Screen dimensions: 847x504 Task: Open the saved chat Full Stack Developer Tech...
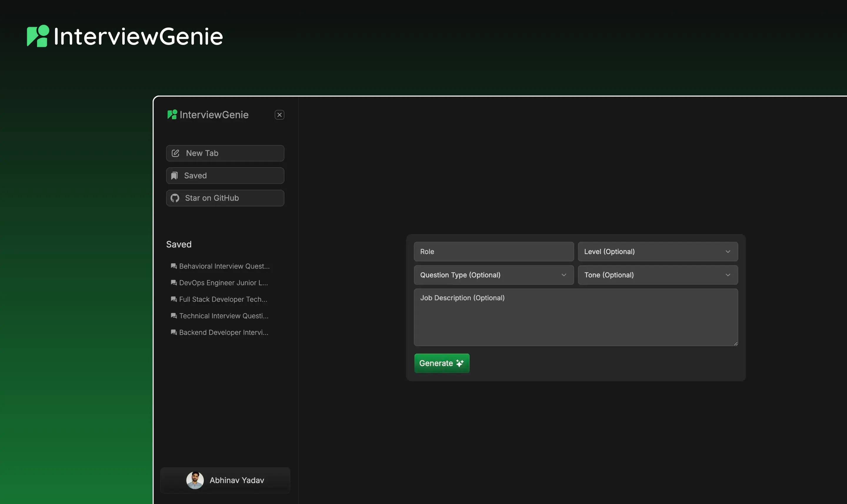point(219,299)
